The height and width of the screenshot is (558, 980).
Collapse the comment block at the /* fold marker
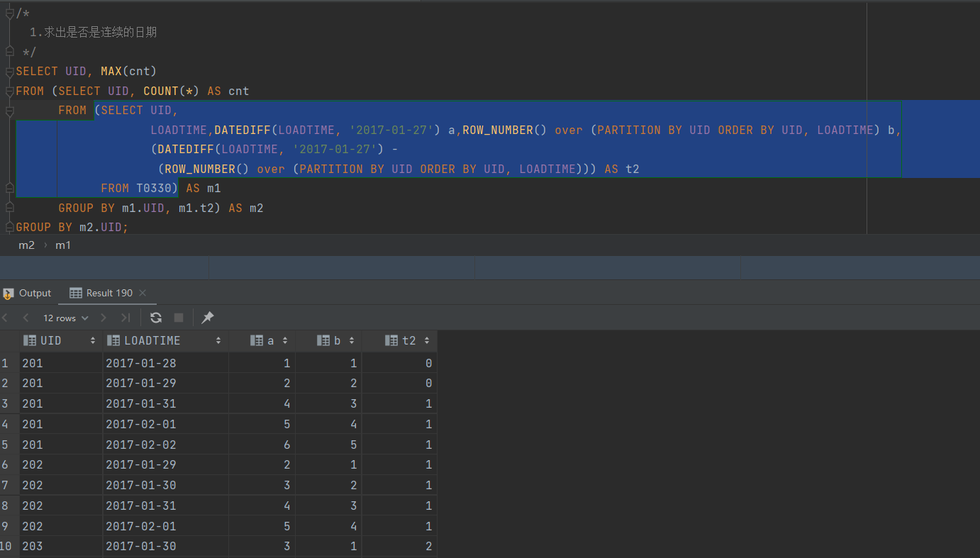click(x=9, y=12)
